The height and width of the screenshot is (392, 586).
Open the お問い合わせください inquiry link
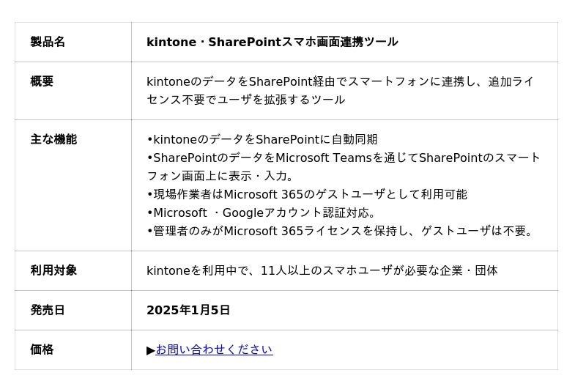click(x=214, y=350)
